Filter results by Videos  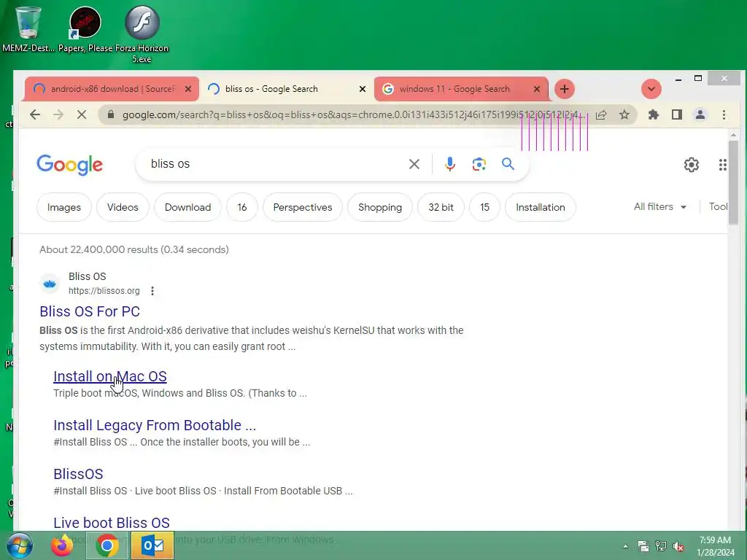pos(123,207)
